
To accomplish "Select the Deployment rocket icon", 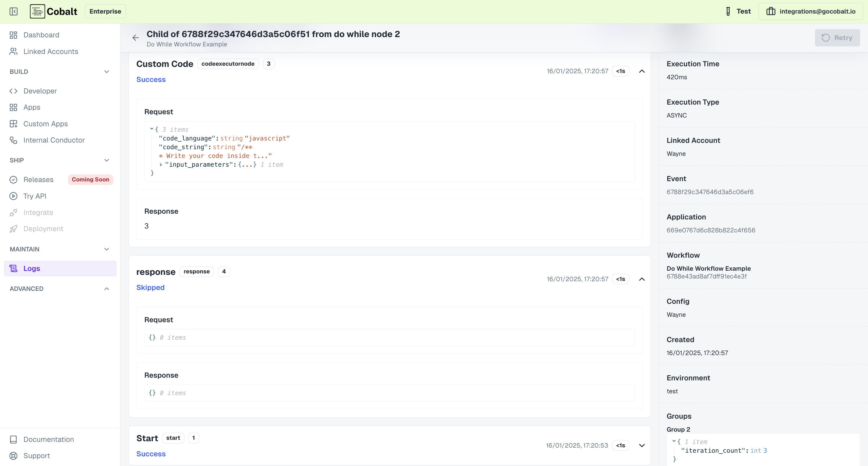I will coord(14,228).
